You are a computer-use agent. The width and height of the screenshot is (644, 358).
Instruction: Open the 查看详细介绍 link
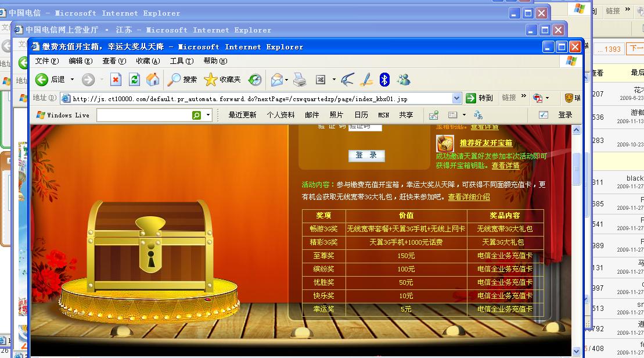[469, 197]
